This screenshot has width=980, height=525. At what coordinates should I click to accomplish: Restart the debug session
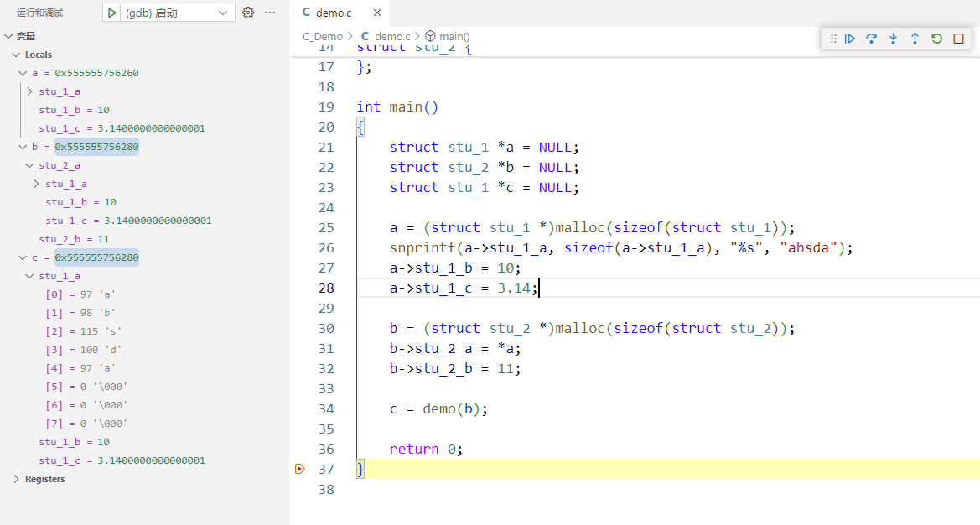point(937,39)
